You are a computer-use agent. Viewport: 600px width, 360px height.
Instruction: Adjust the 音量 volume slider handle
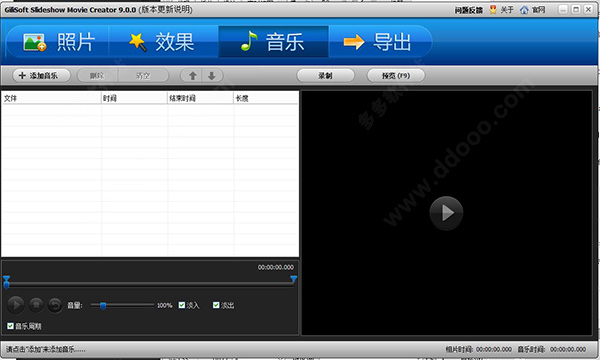(103, 305)
